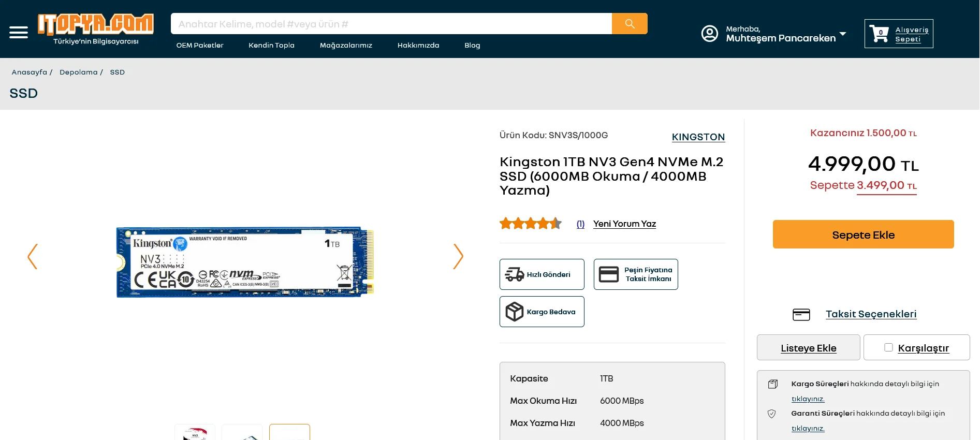Click the 6000 MBps read speed value

point(622,401)
